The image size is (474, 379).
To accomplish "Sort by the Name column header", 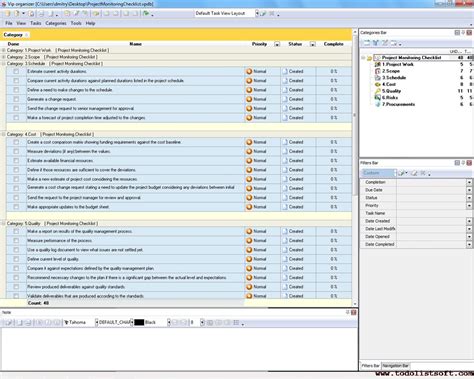I will click(136, 44).
